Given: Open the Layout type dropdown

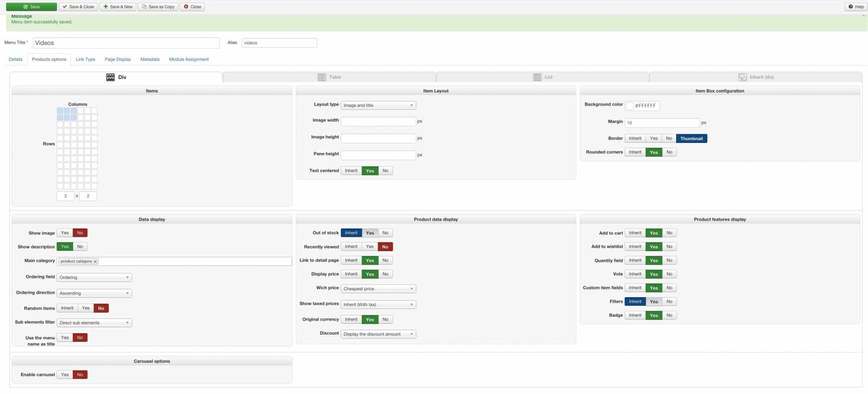Looking at the screenshot, I should click(378, 106).
